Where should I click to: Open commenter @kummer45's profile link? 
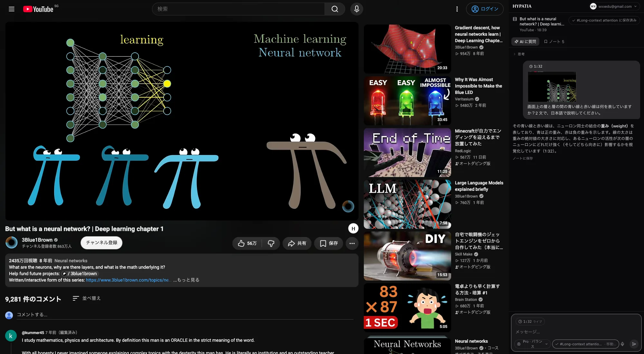point(33,333)
